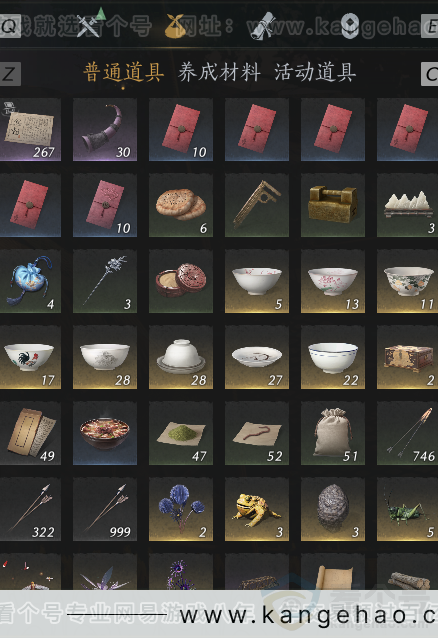Image resolution: width=438 pixels, height=639 pixels.
Task: Click the Z key previous-tab button
Action: coord(10,74)
